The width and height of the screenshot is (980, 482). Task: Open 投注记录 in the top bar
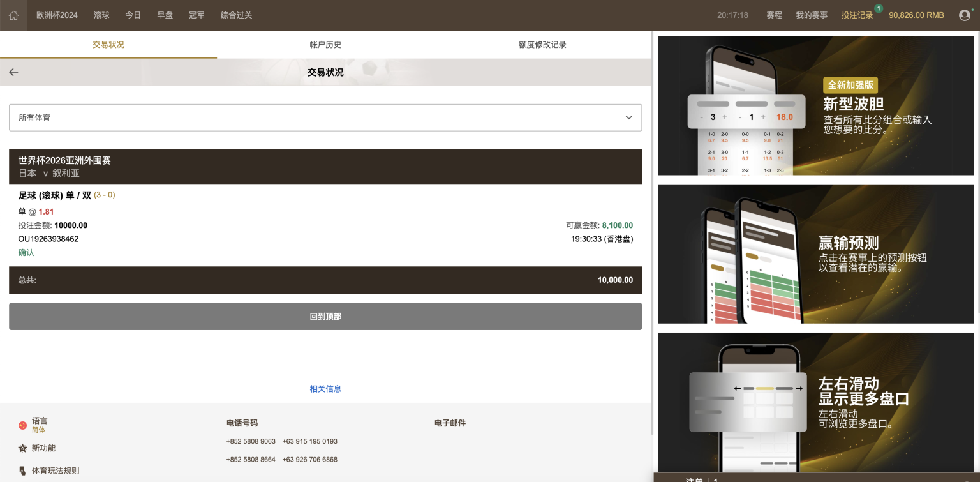[856, 15]
